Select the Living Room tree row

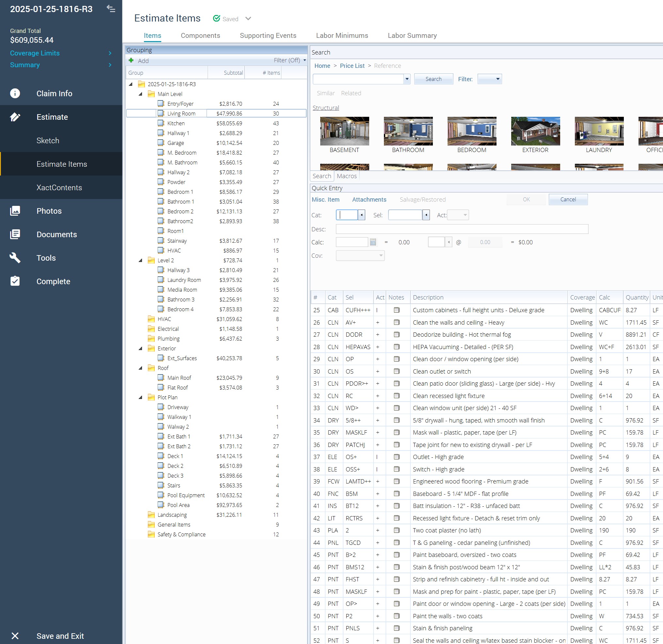pyautogui.click(x=216, y=113)
